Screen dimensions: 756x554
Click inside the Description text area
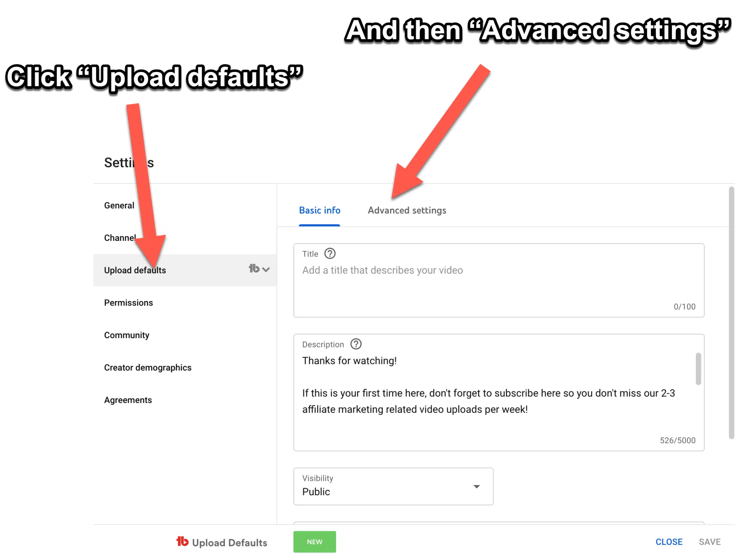(499, 392)
